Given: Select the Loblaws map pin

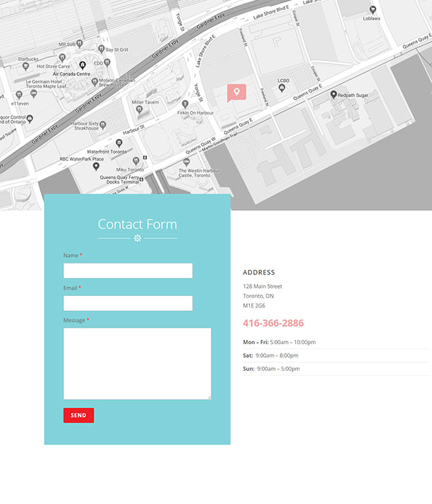Looking at the screenshot, I should click(x=373, y=10).
